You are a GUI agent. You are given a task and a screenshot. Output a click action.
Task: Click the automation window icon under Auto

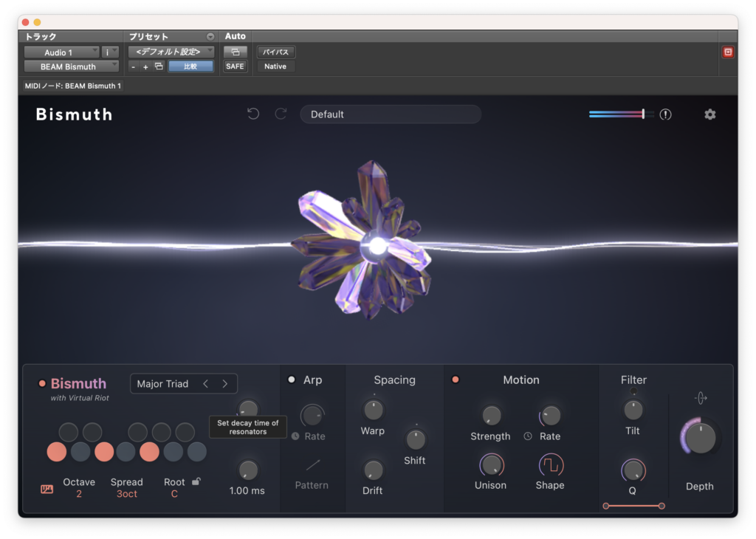tap(236, 52)
